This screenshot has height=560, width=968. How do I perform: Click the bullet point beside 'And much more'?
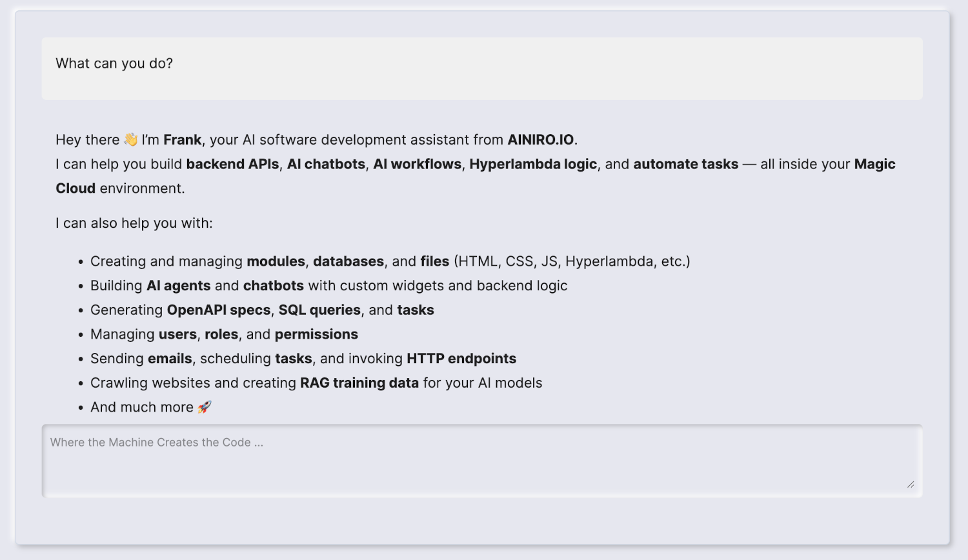(81, 406)
